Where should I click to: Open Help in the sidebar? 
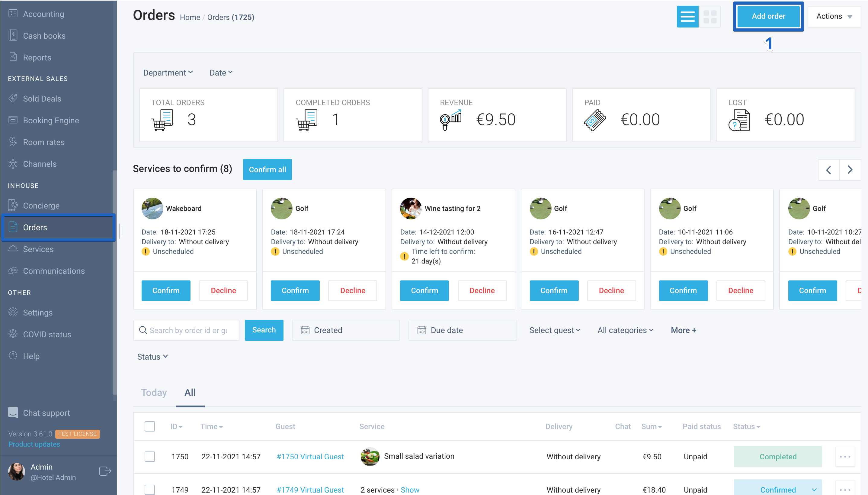[31, 356]
